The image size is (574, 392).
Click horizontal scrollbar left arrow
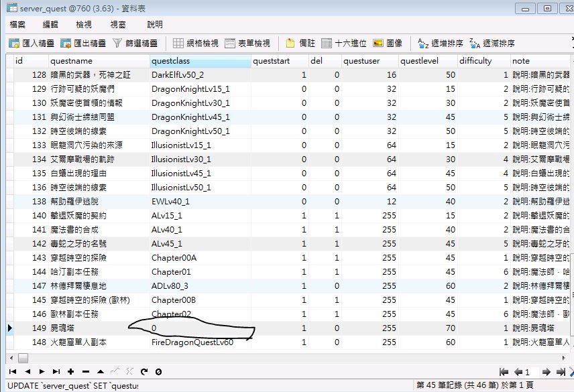11,358
